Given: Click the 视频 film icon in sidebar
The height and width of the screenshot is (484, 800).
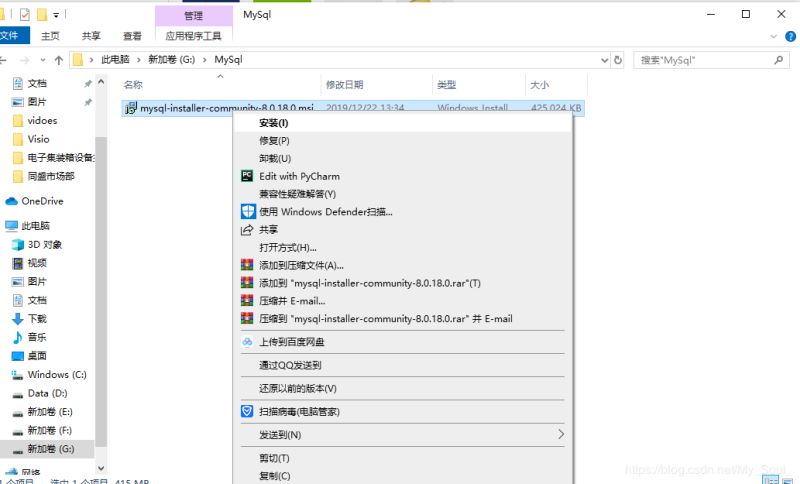Looking at the screenshot, I should [18, 263].
